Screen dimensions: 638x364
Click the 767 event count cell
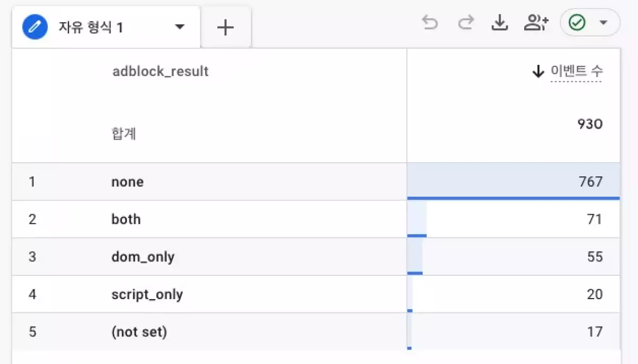tap(590, 182)
